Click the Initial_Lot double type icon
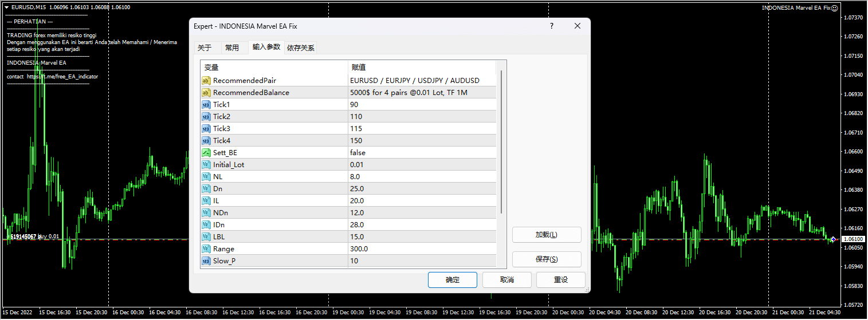This screenshot has height=320, width=868. (x=206, y=165)
